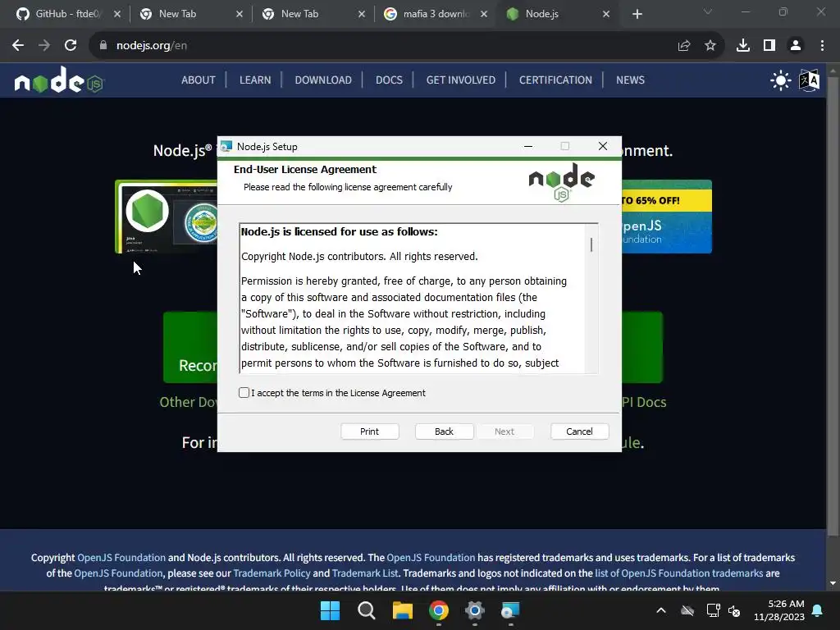Follow the OpenJS Foundation link after Copyright
Screen dimensions: 840x630
[121, 558]
